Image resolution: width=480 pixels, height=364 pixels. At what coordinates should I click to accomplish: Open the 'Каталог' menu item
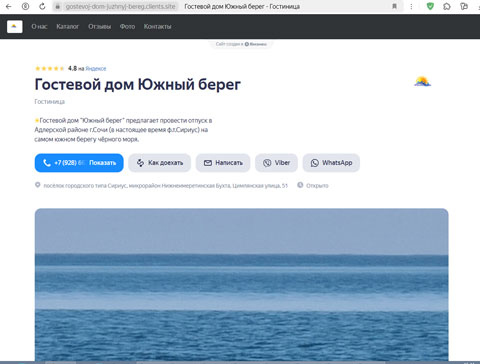coord(68,26)
